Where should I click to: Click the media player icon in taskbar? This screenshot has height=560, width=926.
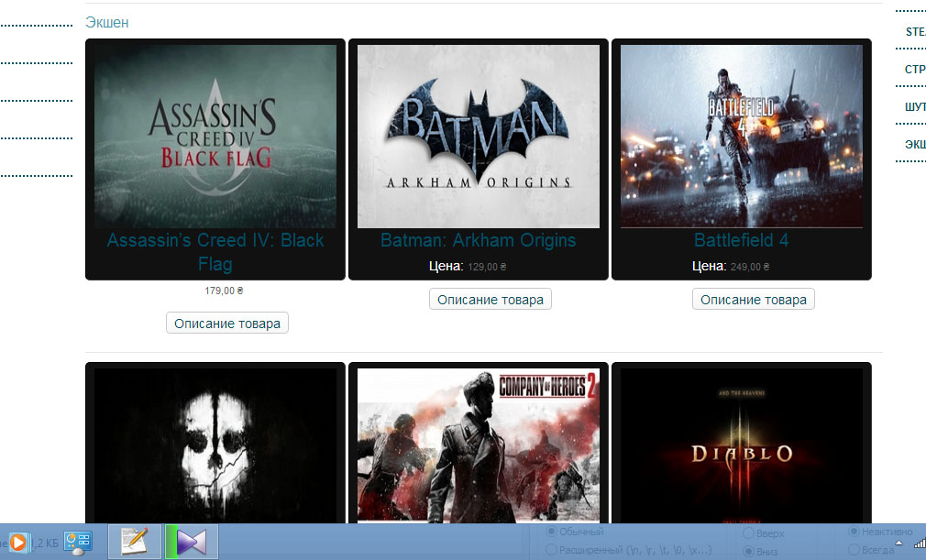[17, 542]
